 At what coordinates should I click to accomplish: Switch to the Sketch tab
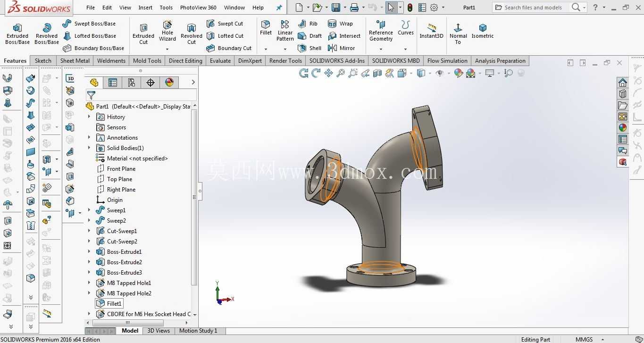coord(43,61)
